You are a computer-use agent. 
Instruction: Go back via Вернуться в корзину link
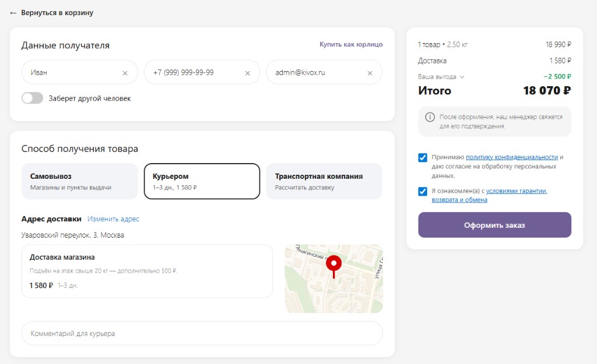point(57,13)
